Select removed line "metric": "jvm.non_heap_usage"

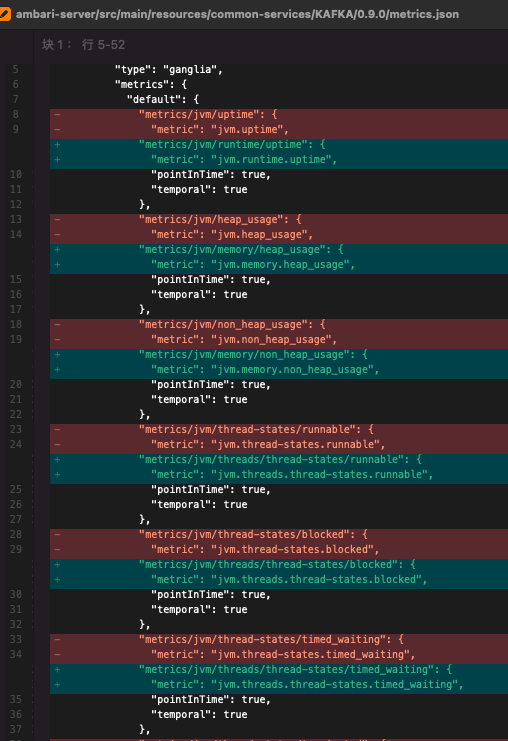click(279, 340)
